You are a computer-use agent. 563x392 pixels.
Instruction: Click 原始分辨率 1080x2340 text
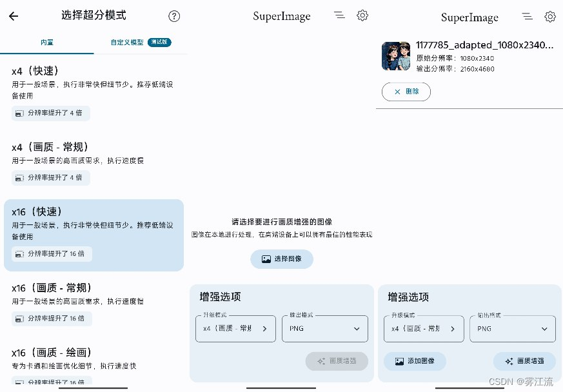(x=455, y=58)
